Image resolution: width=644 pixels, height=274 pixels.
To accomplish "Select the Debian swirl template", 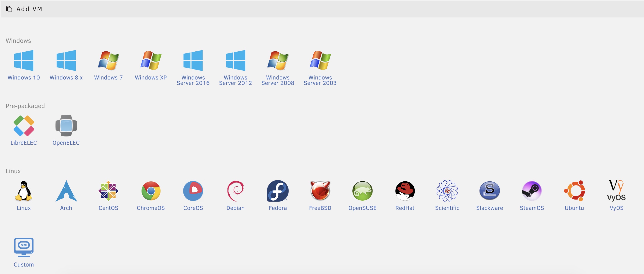I will click(235, 191).
